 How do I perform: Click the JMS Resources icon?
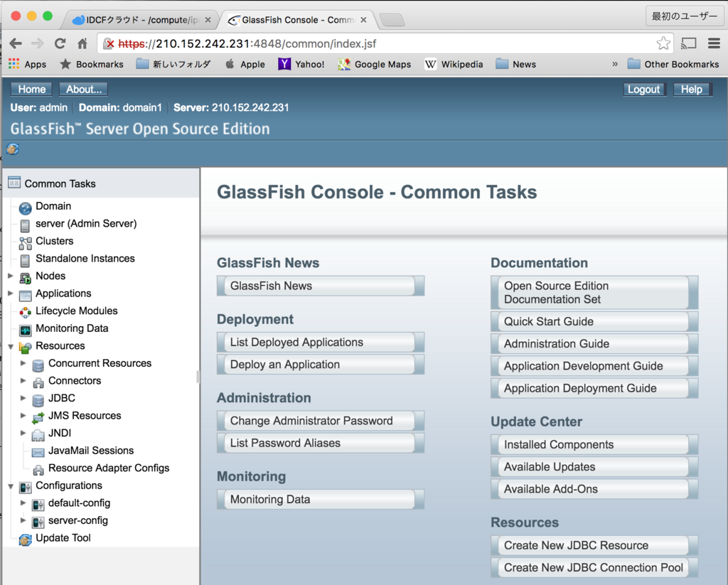(x=38, y=417)
